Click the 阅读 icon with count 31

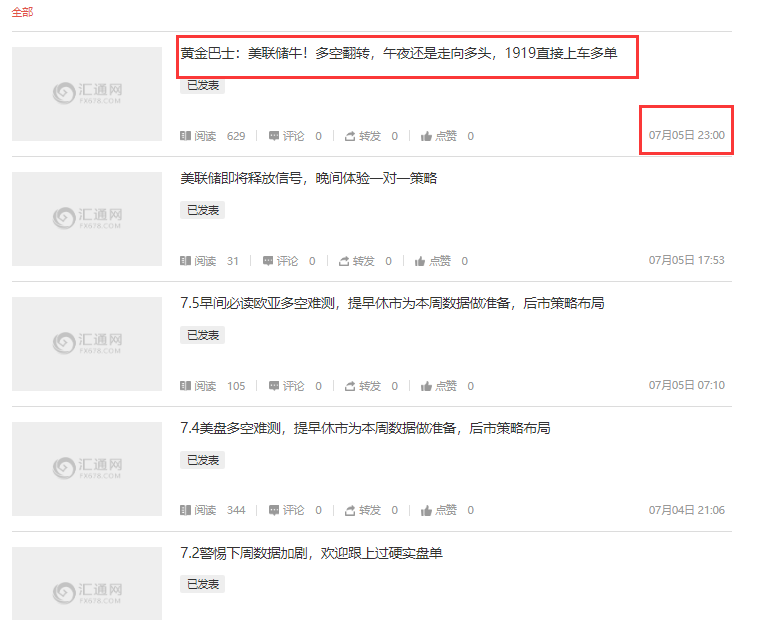185,261
